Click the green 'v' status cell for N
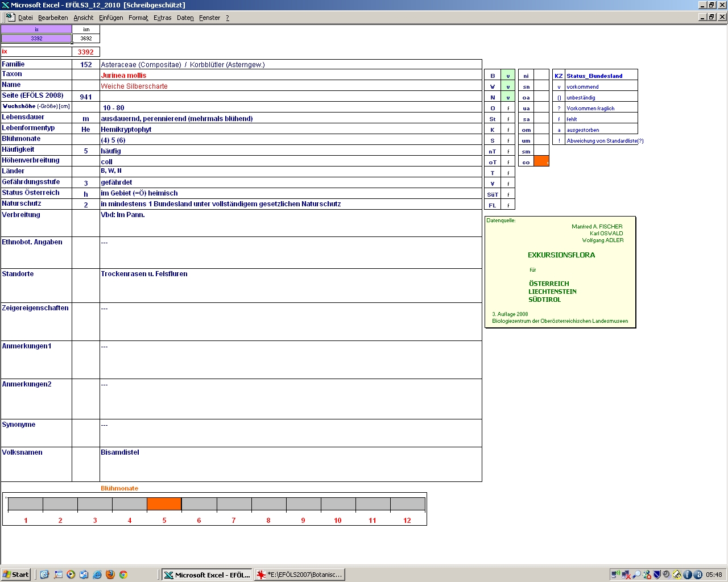Image resolution: width=728 pixels, height=582 pixels. coord(508,97)
